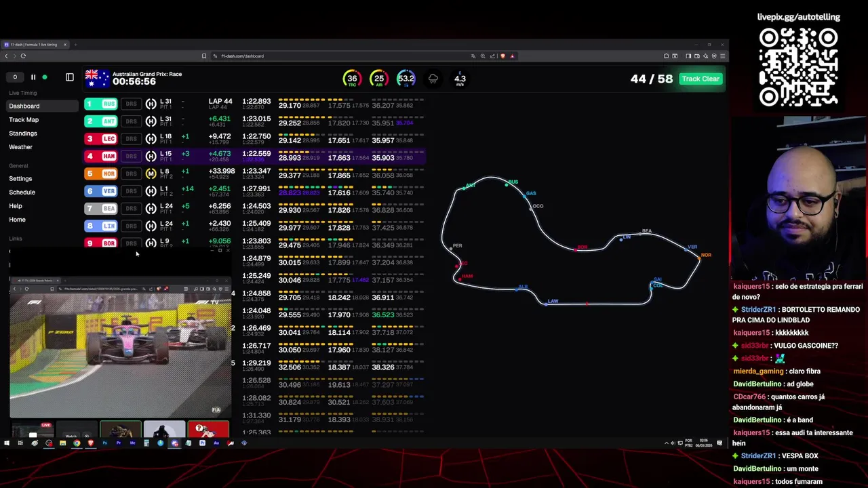Pause the live timing feed
The width and height of the screenshot is (868, 488).
click(33, 77)
